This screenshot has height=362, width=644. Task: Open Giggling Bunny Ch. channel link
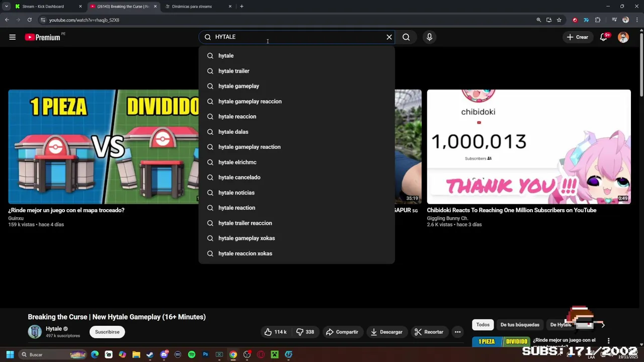(447, 219)
